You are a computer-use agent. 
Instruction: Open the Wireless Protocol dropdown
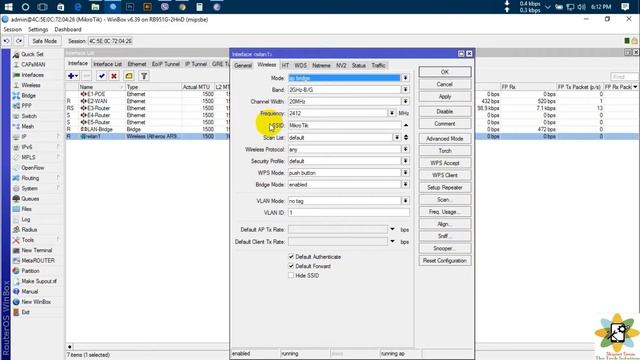coord(405,149)
